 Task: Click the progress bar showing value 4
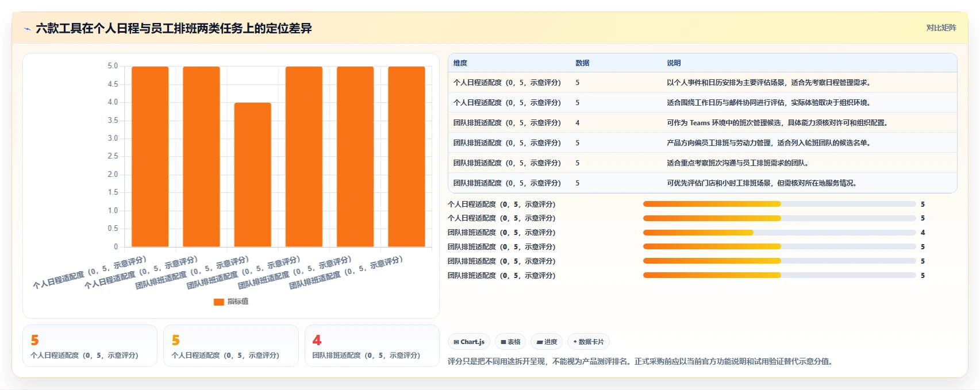point(779,233)
